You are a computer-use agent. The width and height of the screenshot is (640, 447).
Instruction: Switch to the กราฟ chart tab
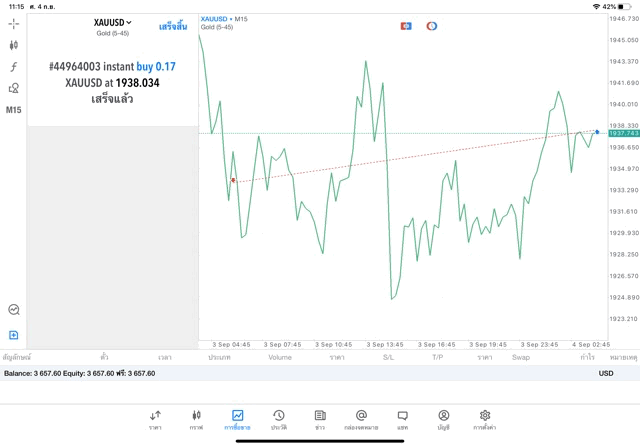(x=196, y=419)
